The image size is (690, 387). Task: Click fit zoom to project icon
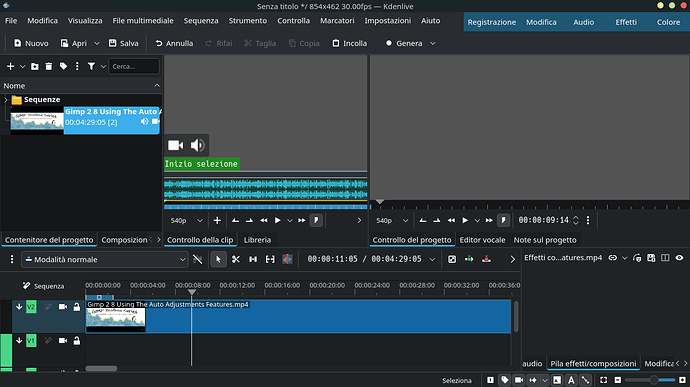pos(604,380)
